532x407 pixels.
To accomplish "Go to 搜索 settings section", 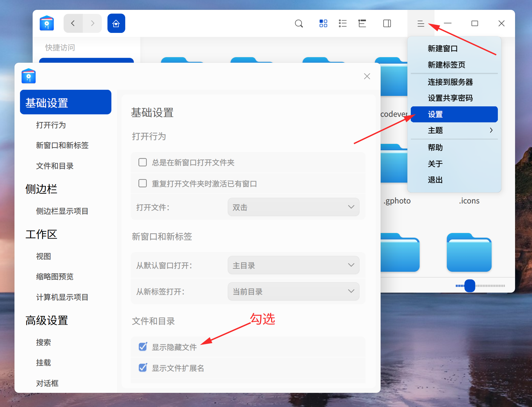I will click(43, 342).
